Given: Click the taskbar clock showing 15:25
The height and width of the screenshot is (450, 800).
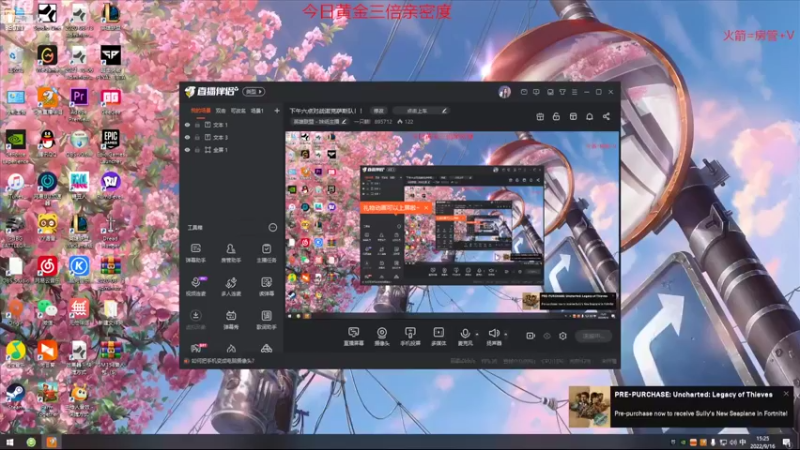Looking at the screenshot, I should [763, 442].
